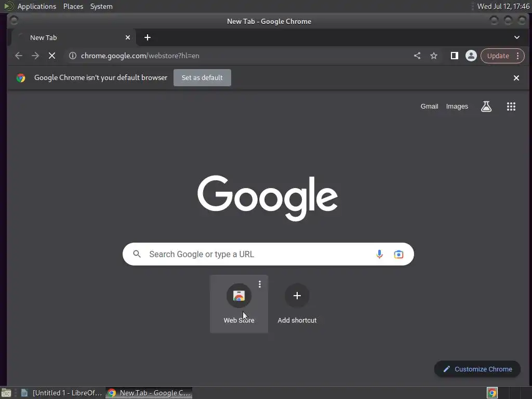Start voice search with microphone
The height and width of the screenshot is (399, 532).
pyautogui.click(x=379, y=254)
